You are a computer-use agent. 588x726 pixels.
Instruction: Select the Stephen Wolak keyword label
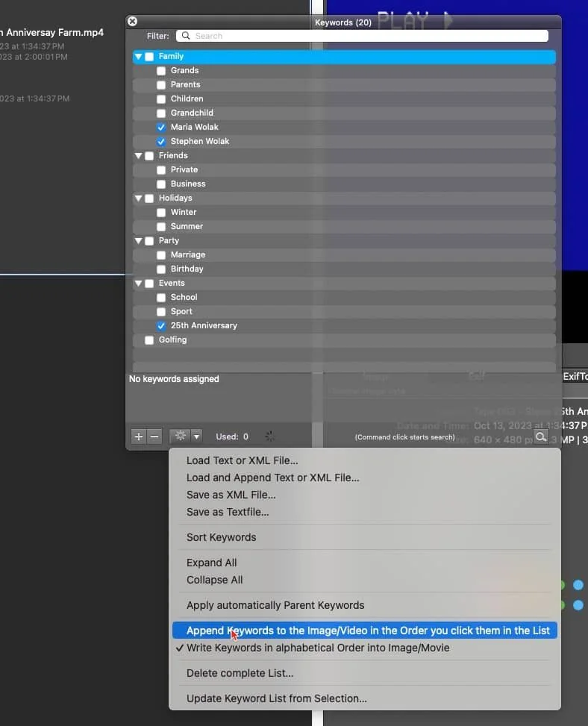click(200, 141)
